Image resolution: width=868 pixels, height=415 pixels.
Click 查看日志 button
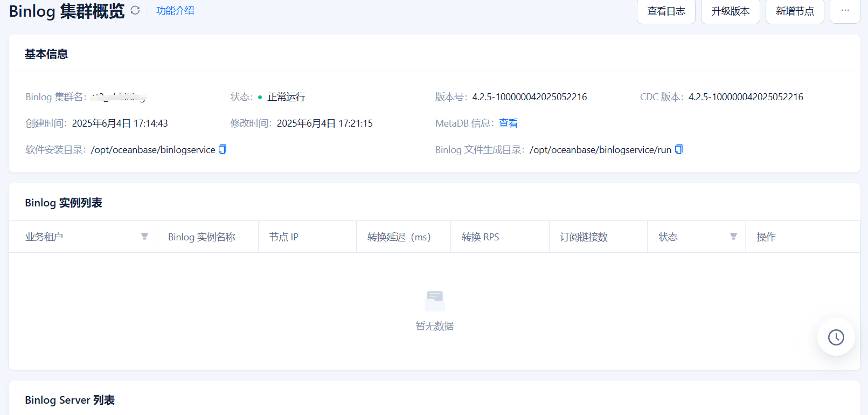(x=666, y=11)
